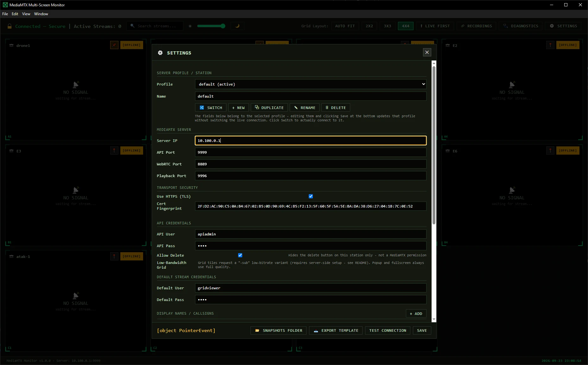This screenshot has height=365, width=588.
Task: Click the RENAME profile button
Action: (305, 108)
